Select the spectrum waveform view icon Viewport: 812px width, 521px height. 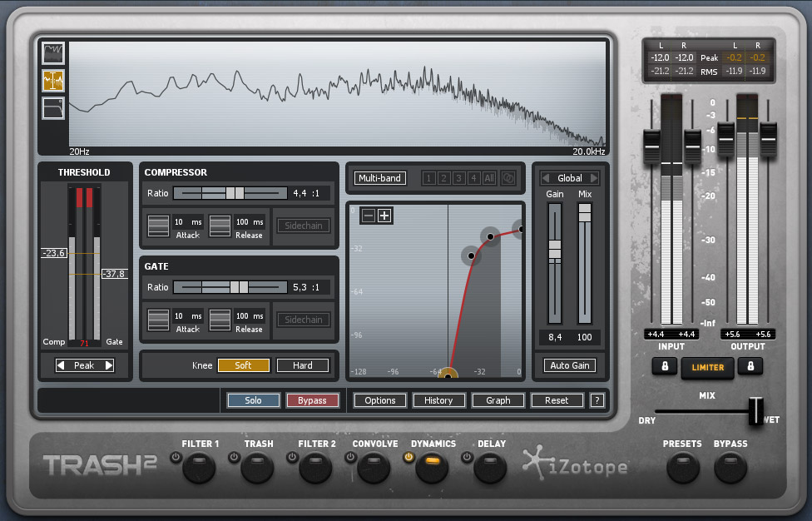point(52,52)
